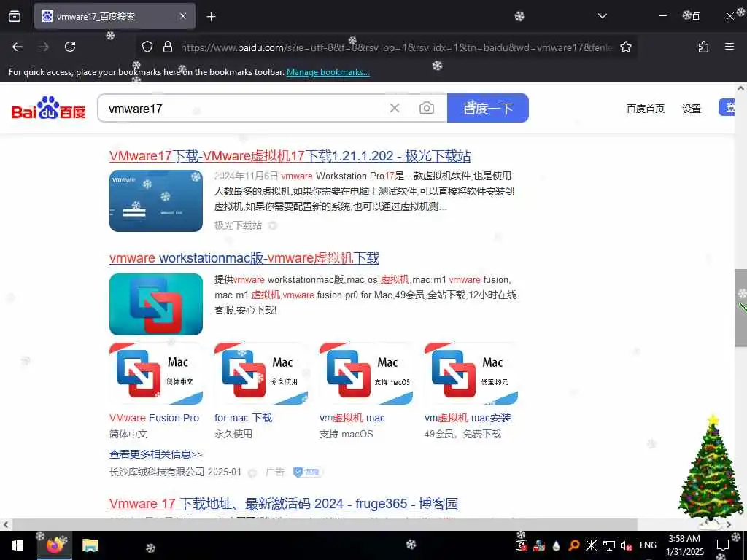Click the network tray icon
Viewport: 747px width, 560px height.
609,545
